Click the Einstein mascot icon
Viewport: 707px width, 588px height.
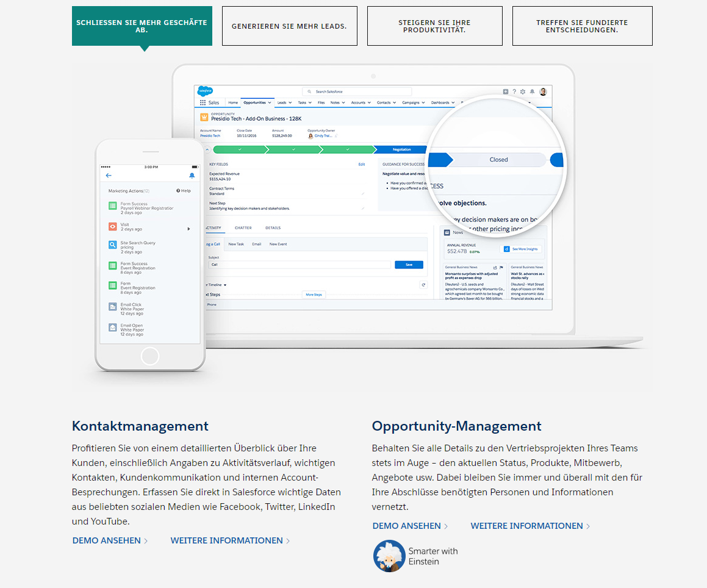click(389, 556)
